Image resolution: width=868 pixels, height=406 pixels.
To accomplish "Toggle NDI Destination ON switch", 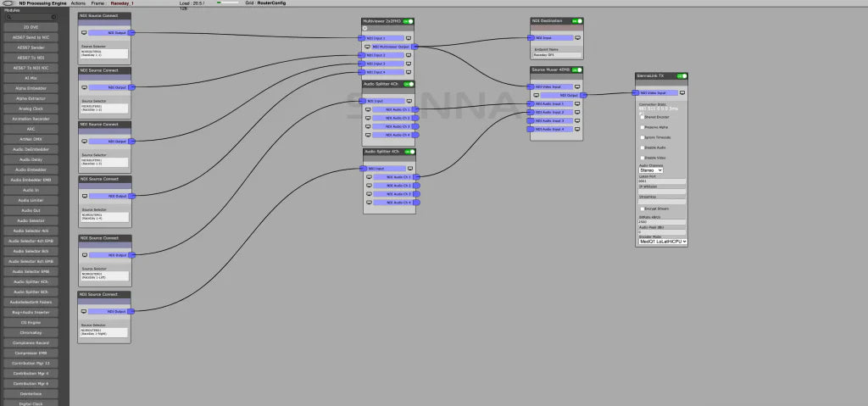I will click(x=576, y=21).
